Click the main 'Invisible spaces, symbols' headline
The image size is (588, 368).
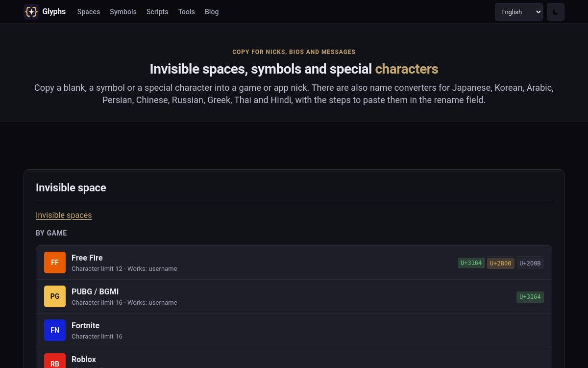[x=294, y=69]
